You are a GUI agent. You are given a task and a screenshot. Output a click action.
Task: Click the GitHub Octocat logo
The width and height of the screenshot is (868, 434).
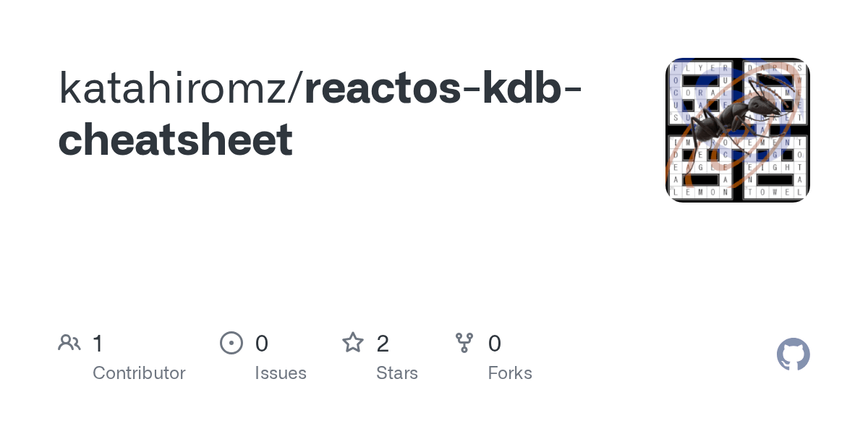(x=793, y=354)
